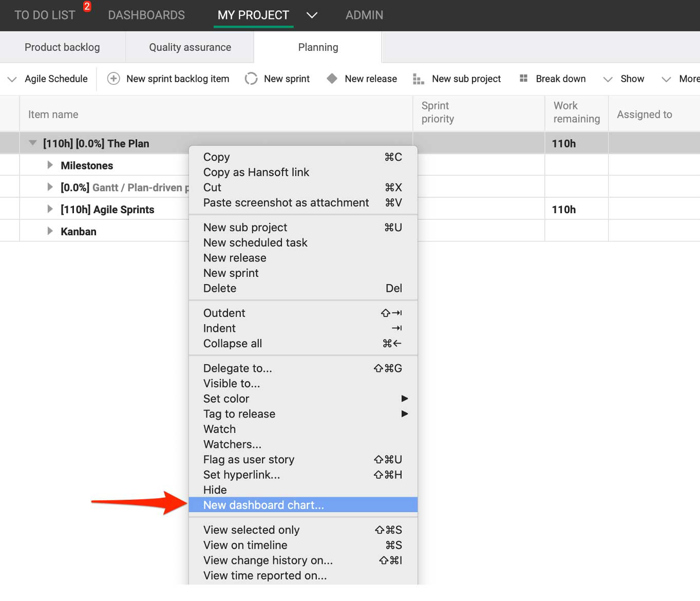Open the More dropdown in the toolbar
The height and width of the screenshot is (601, 700).
point(667,79)
